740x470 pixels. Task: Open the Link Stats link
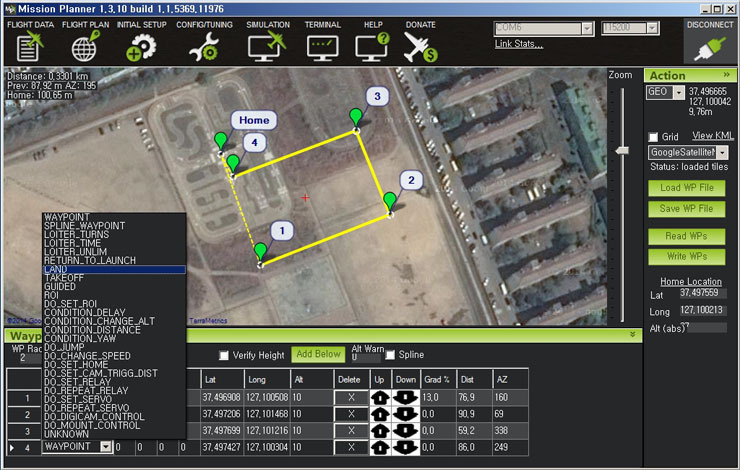click(x=519, y=44)
